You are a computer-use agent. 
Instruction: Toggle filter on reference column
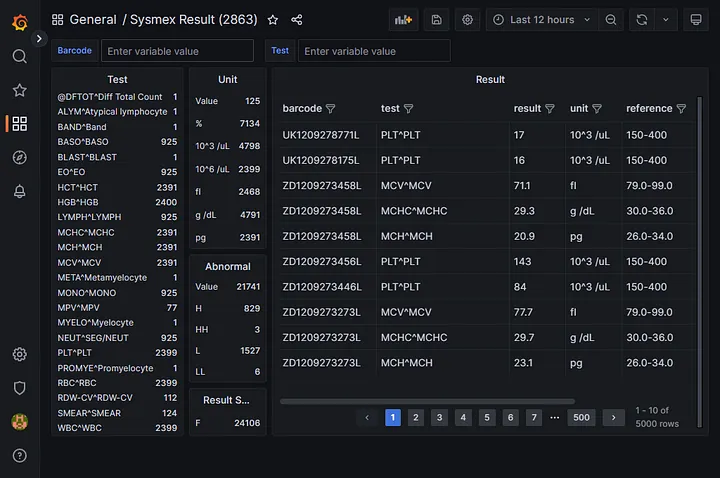tap(681, 109)
